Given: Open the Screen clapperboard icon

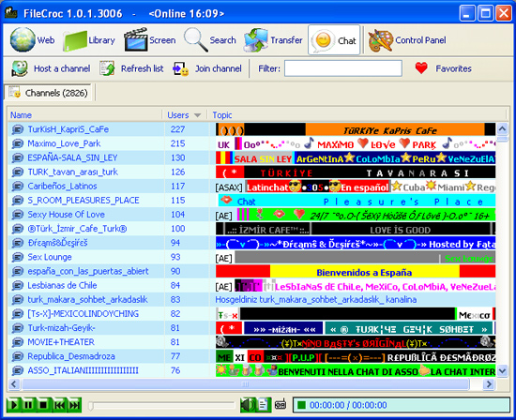Looking at the screenshot, I should tap(135, 39).
